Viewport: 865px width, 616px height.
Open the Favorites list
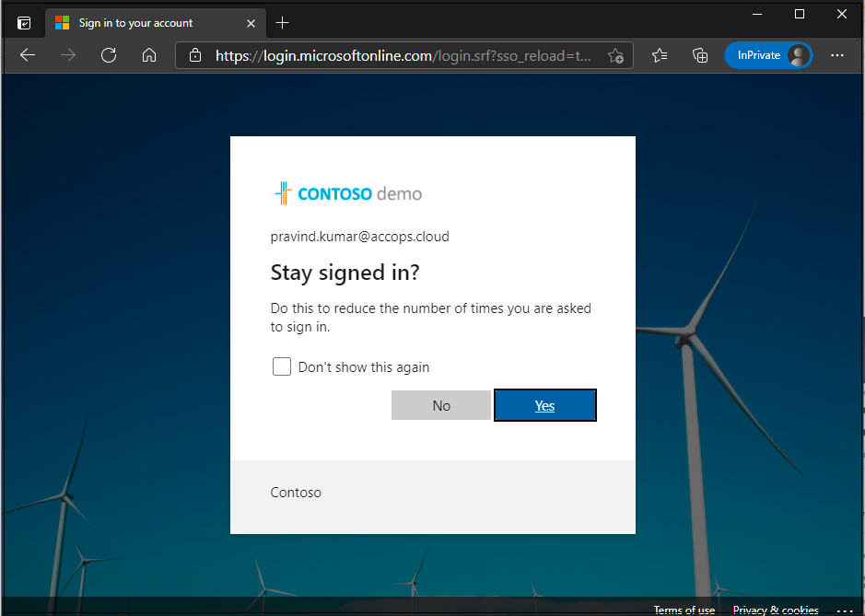click(660, 55)
